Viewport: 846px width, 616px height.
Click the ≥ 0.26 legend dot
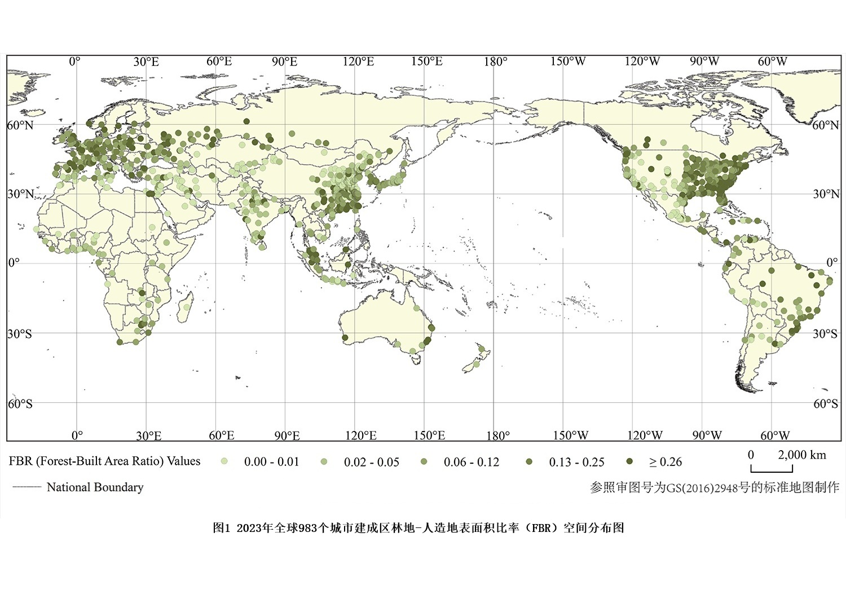point(629,461)
